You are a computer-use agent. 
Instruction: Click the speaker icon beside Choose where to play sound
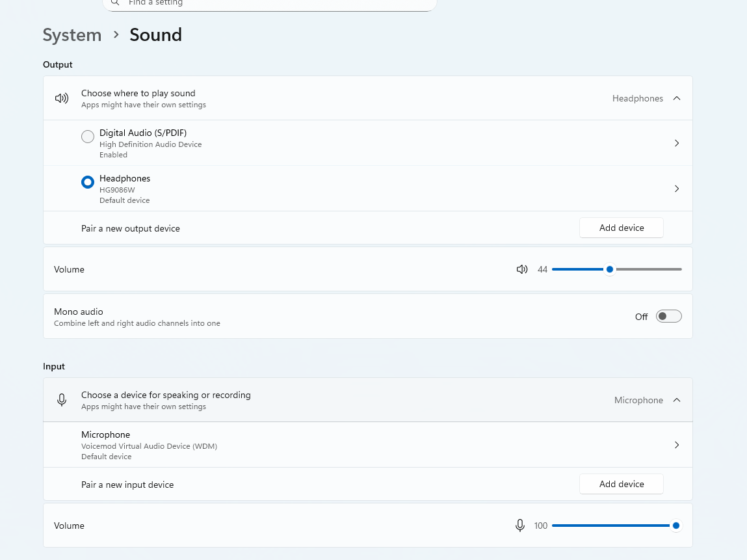(x=62, y=98)
